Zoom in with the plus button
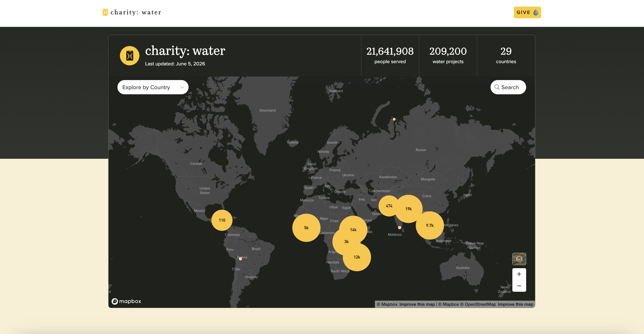Viewport: 644px width, 334px height. 519,274
